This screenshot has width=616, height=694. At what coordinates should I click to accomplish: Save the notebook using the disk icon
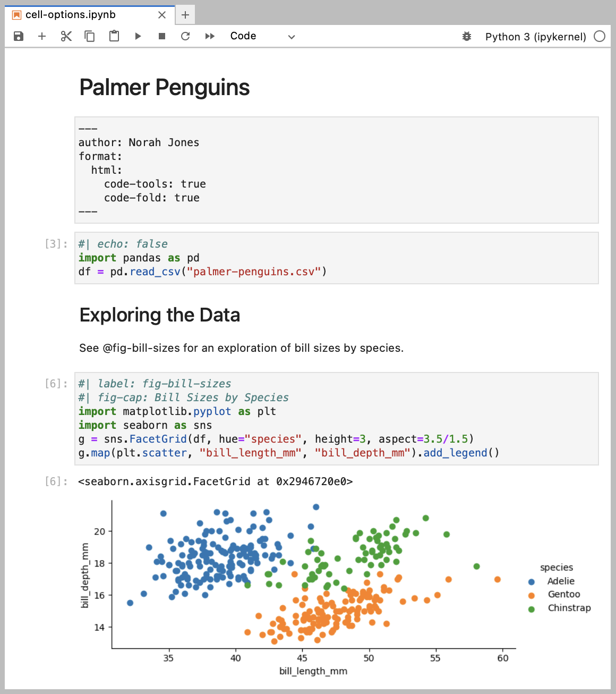(x=19, y=36)
